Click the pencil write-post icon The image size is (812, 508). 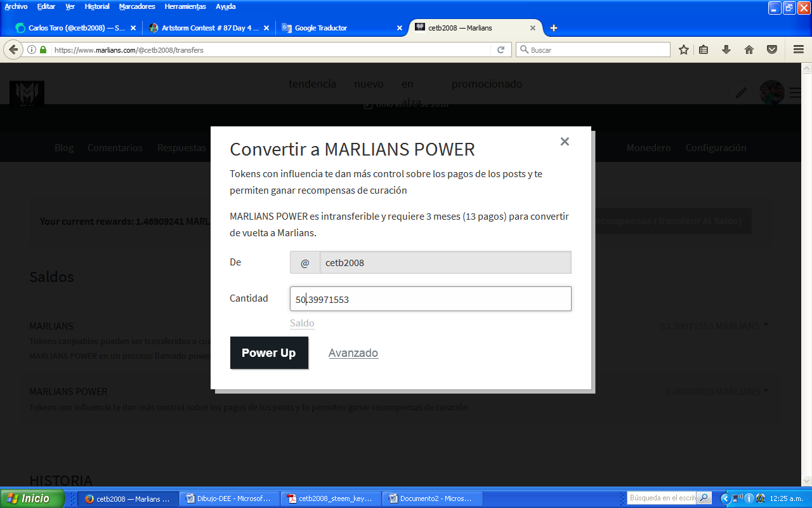coord(740,93)
